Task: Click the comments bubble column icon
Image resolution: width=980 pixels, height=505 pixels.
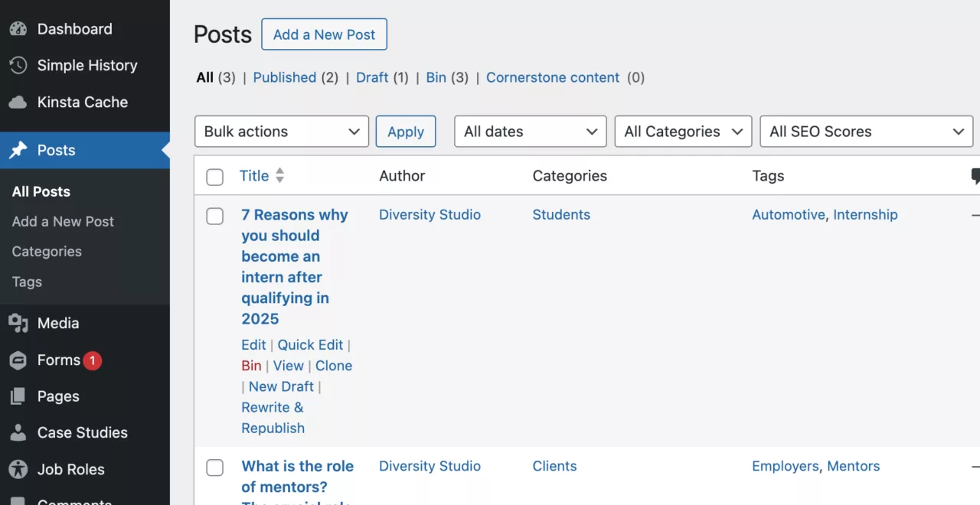Action: (975, 176)
